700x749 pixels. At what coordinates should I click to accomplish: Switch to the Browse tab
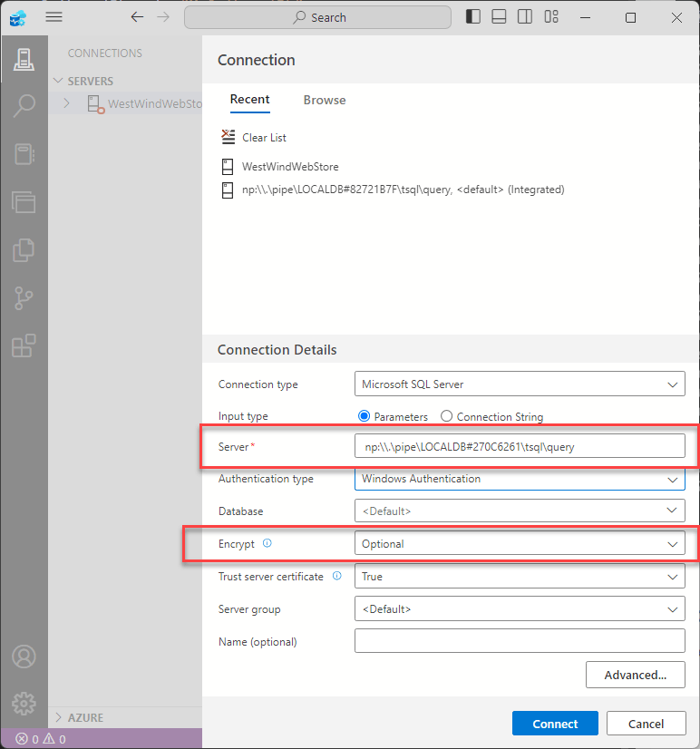pyautogui.click(x=325, y=100)
